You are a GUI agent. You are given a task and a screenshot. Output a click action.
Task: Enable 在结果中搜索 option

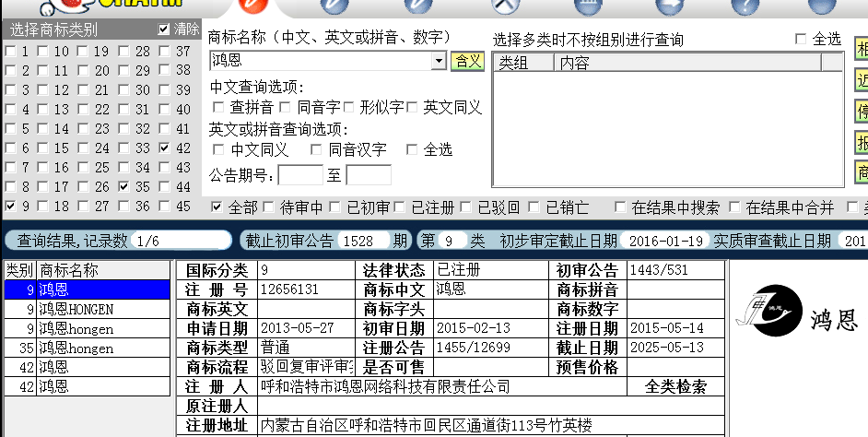pyautogui.click(x=620, y=207)
